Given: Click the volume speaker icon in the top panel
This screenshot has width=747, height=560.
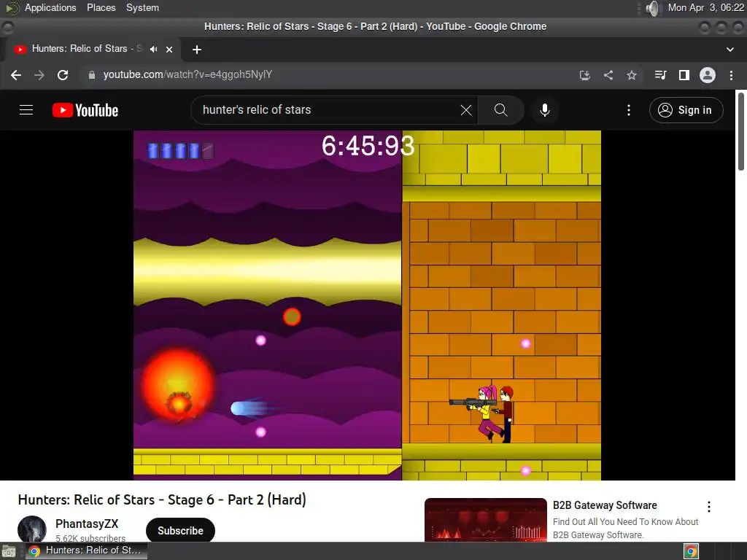Looking at the screenshot, I should click(653, 8).
